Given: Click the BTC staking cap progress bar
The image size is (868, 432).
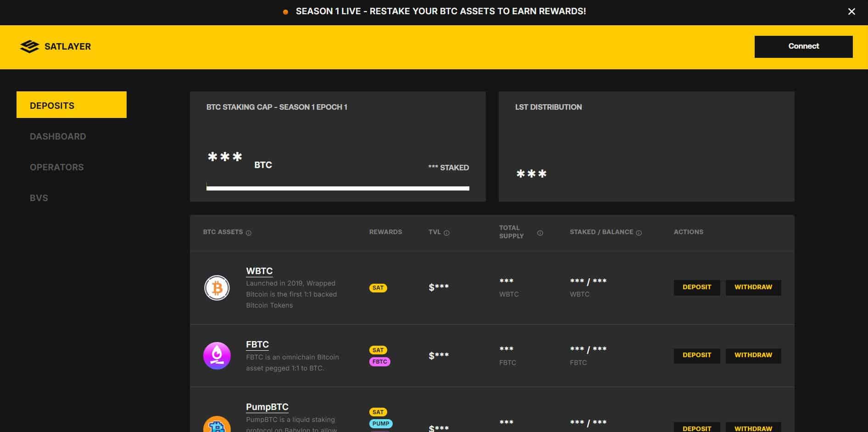Looking at the screenshot, I should (x=338, y=188).
